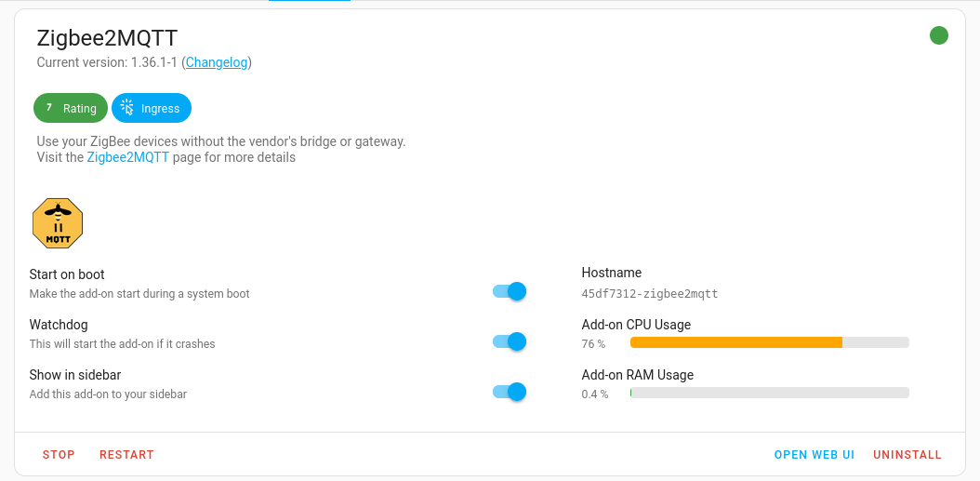Open the add-on web UI
This screenshot has height=481, width=980.
tap(814, 455)
